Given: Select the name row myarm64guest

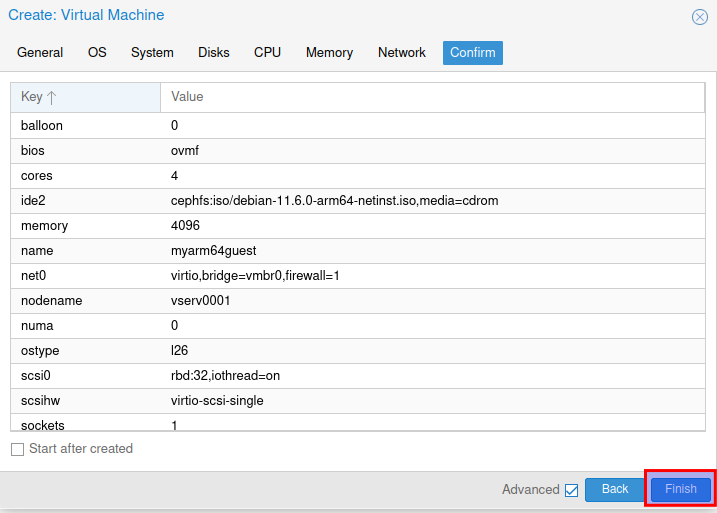Looking at the screenshot, I should (x=358, y=251).
